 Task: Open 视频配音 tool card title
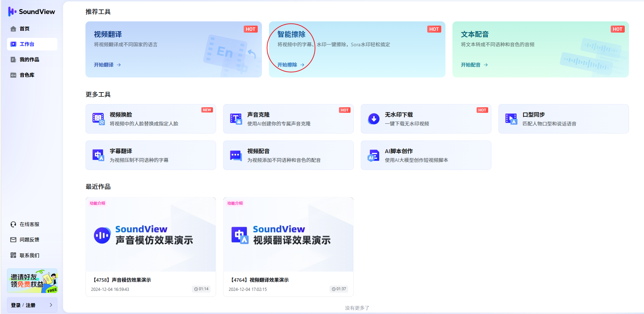click(x=258, y=151)
